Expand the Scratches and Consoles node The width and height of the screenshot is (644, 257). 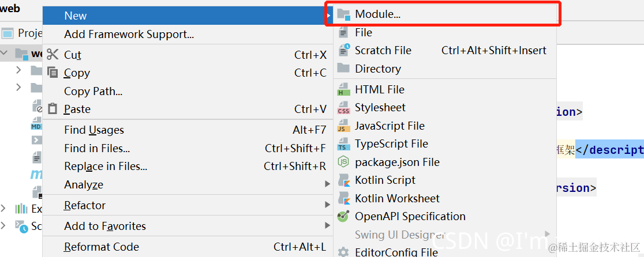(x=3, y=225)
